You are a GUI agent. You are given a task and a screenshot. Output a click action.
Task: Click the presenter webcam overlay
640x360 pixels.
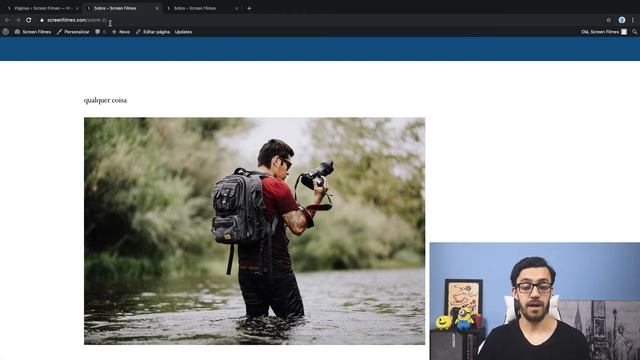535,301
